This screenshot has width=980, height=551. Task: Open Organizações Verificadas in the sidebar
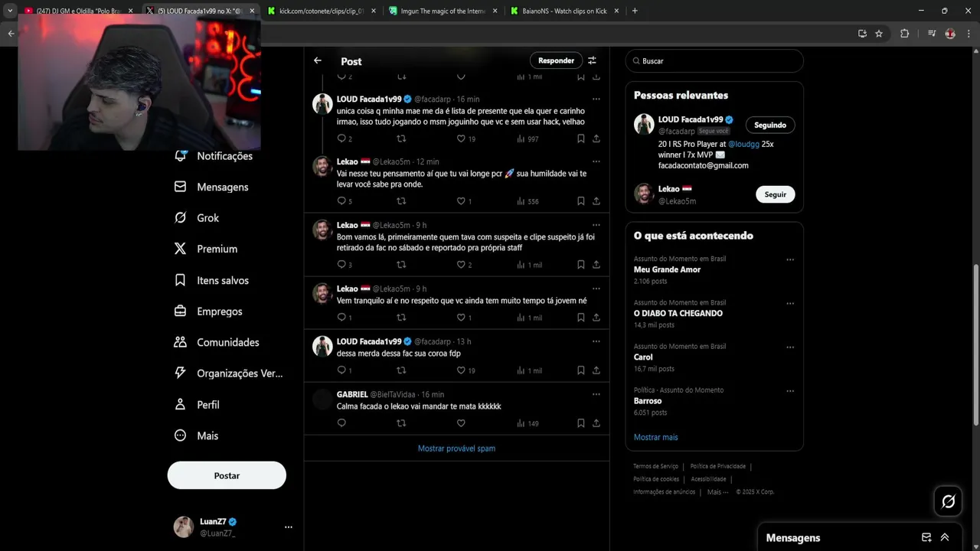coord(229,373)
